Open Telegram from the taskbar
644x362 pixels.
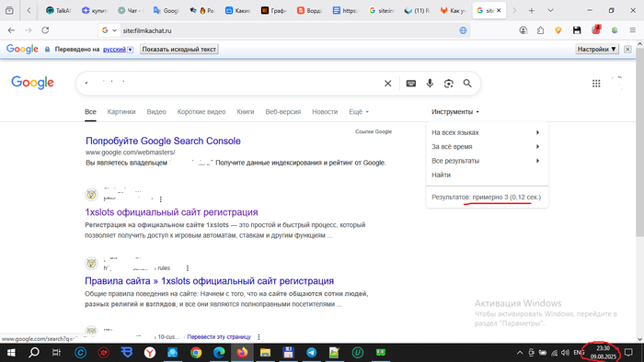311,353
